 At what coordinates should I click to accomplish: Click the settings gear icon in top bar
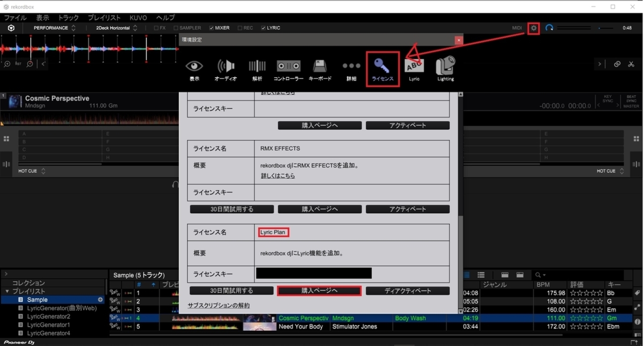coord(534,28)
